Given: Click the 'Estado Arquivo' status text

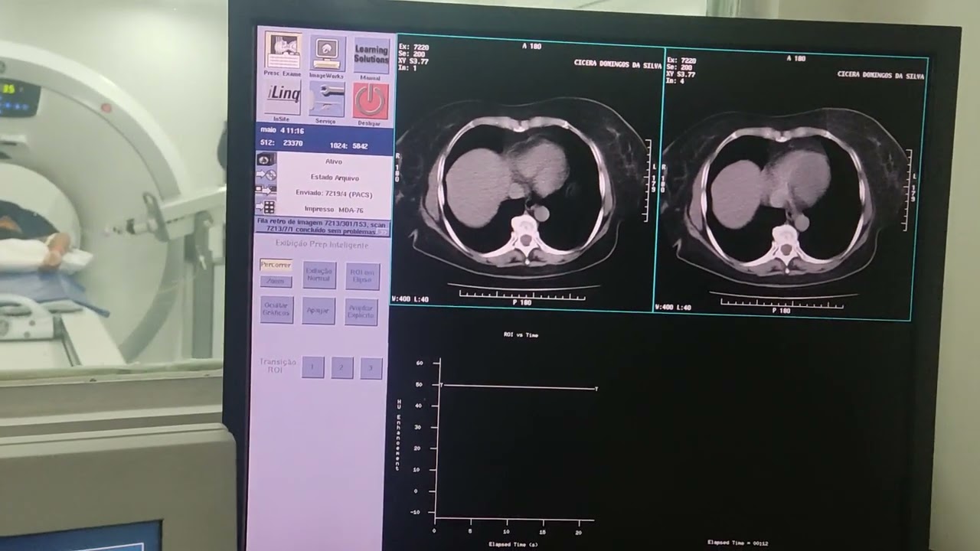Looking at the screenshot, I should pyautogui.click(x=335, y=178).
